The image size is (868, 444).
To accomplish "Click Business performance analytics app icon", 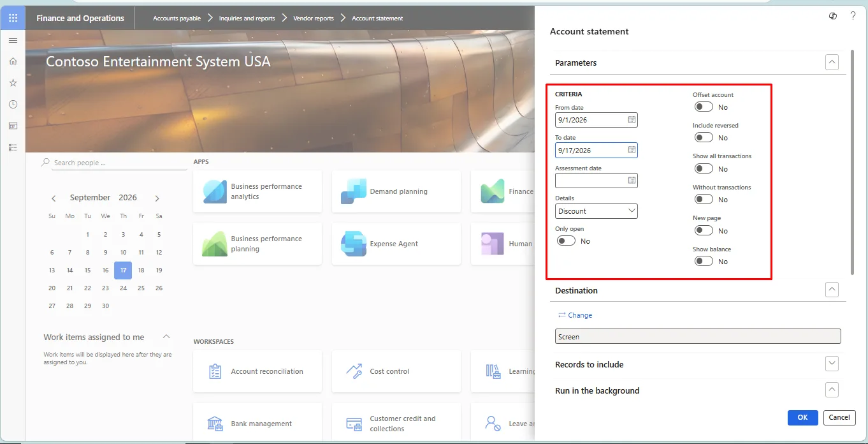I will point(215,191).
